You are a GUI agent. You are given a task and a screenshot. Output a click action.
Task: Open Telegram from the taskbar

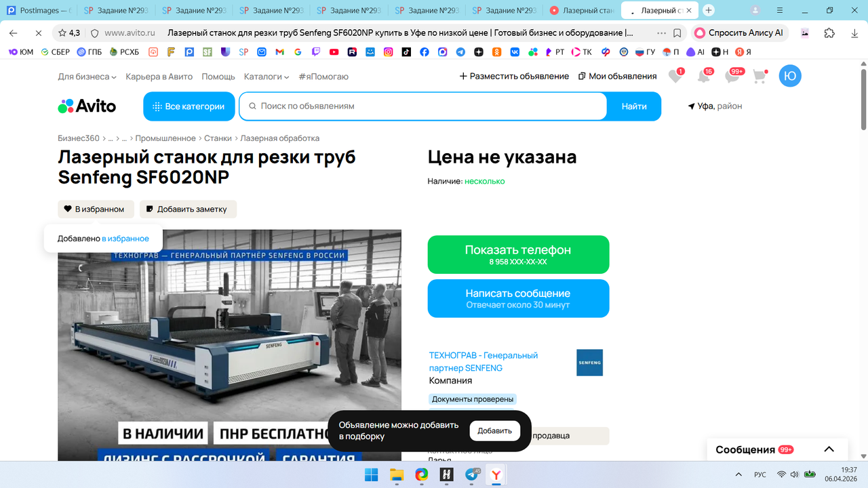coord(471,474)
